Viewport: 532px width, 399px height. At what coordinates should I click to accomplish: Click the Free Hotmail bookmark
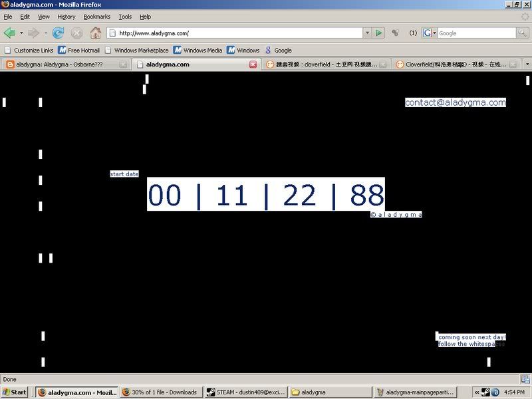[x=78, y=50]
